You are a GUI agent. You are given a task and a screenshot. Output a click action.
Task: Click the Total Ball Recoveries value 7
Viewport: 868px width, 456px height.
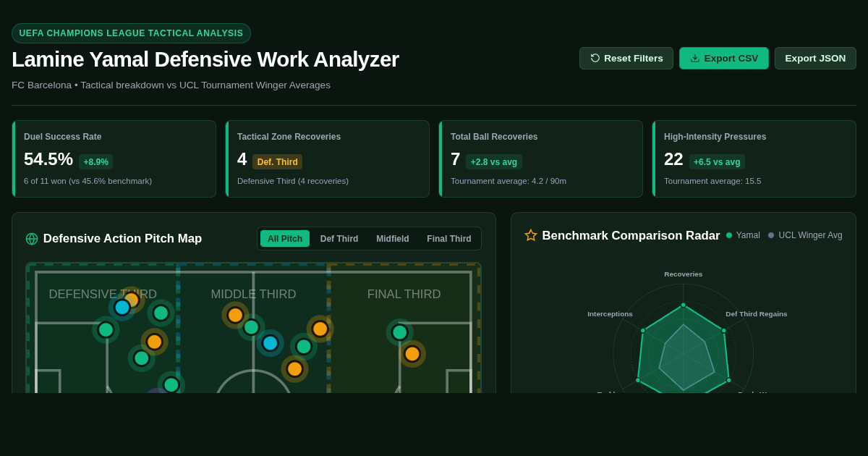[456, 159]
